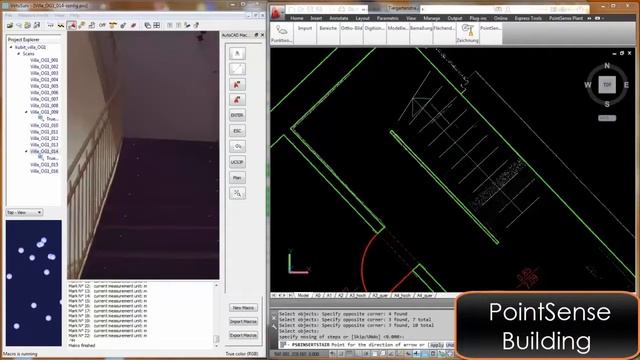Open the PointSense Plant ribbon tab
Image resolution: width=640 pixels, height=360 pixels.
566,18
